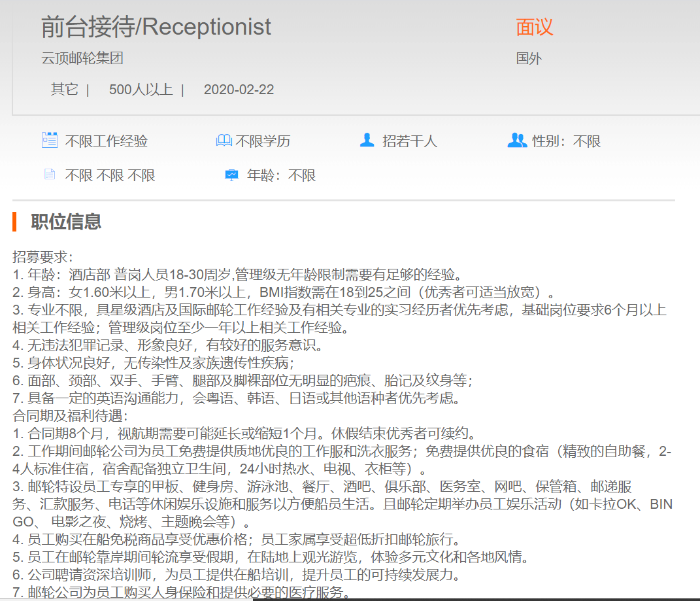Viewport: 700px width, 601px height.
Task: Click the 其它 industry label
Action: tap(65, 90)
